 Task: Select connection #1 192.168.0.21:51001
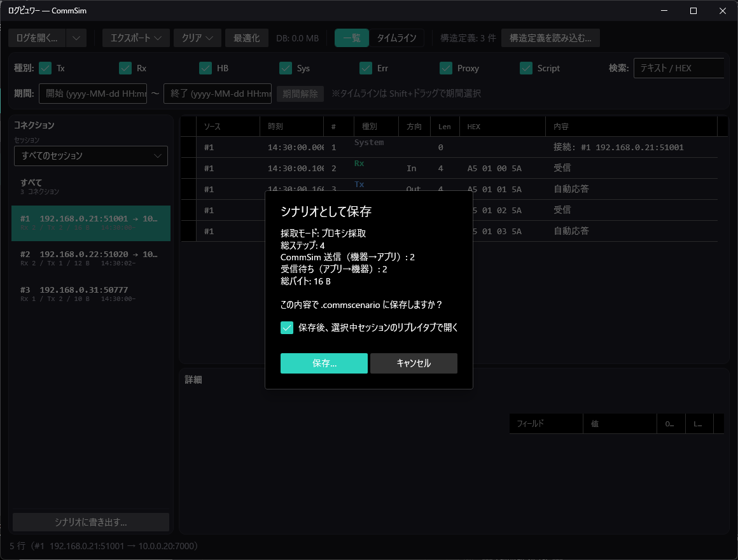coord(91,223)
